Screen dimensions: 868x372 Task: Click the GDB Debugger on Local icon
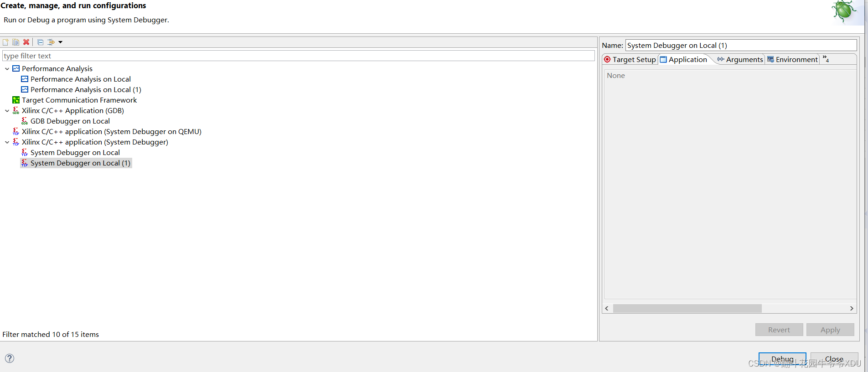point(25,121)
